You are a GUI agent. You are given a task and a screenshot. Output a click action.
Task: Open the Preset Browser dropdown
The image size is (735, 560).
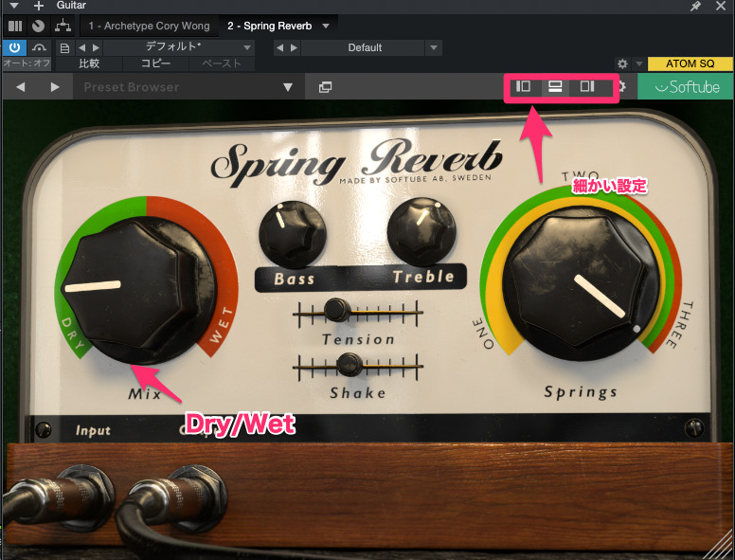coord(288,87)
